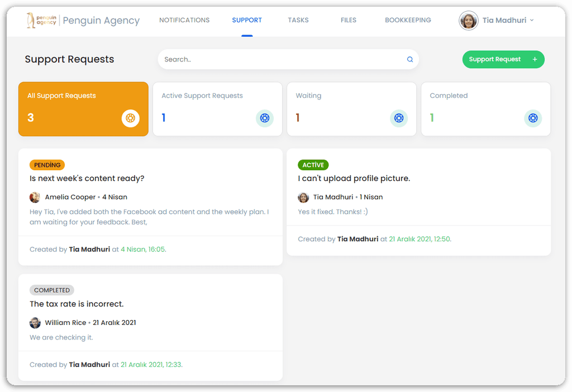
Task: Click the name Amelia Cooper
Action: (70, 197)
